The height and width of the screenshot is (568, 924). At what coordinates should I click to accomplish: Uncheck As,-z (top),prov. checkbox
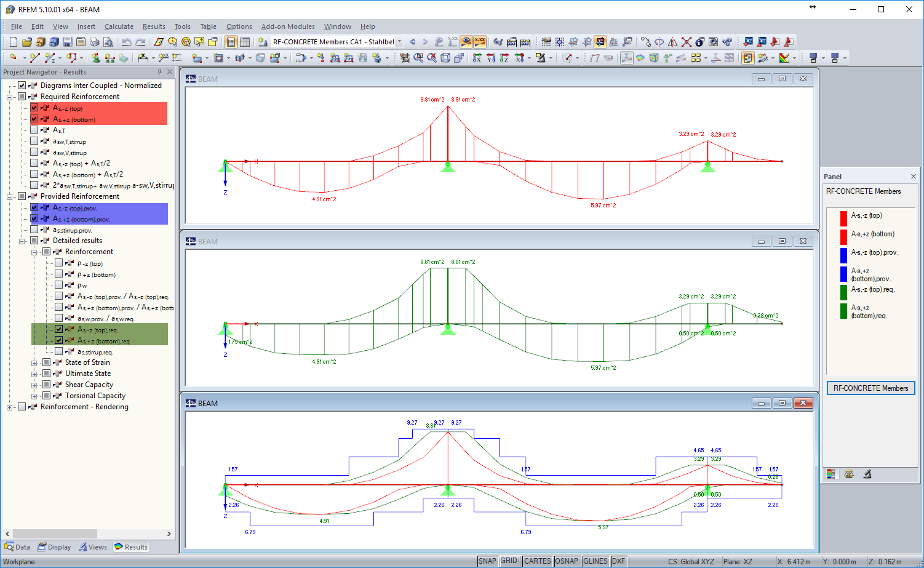point(34,207)
